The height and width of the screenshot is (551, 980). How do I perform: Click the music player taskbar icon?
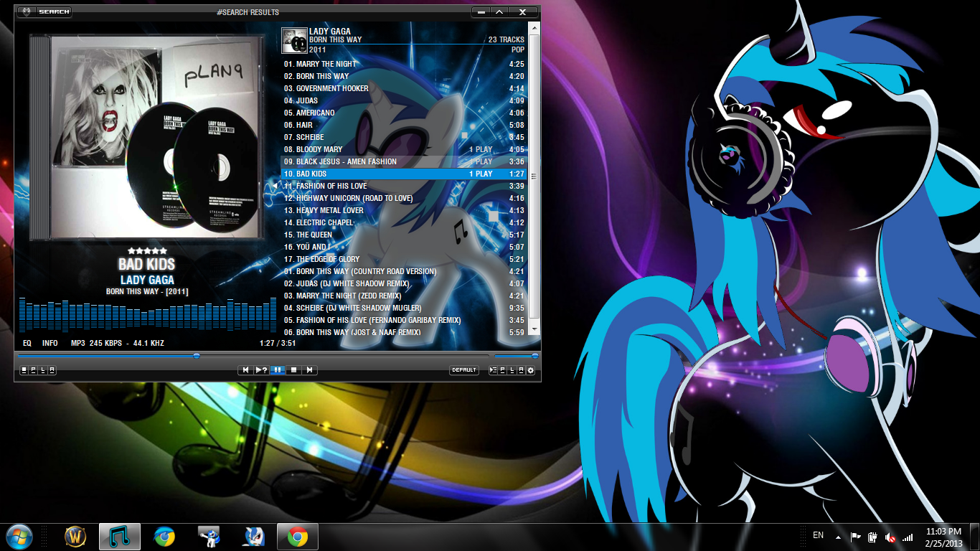pos(120,536)
